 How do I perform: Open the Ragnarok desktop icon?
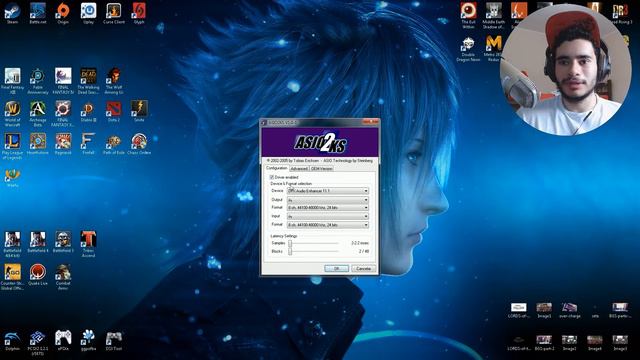pos(63,144)
